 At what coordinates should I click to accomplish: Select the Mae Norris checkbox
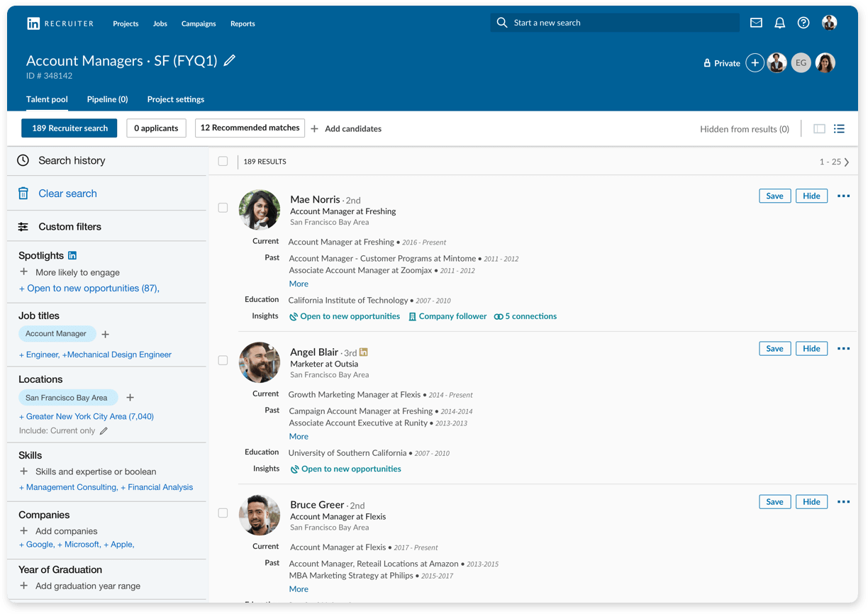coord(223,208)
